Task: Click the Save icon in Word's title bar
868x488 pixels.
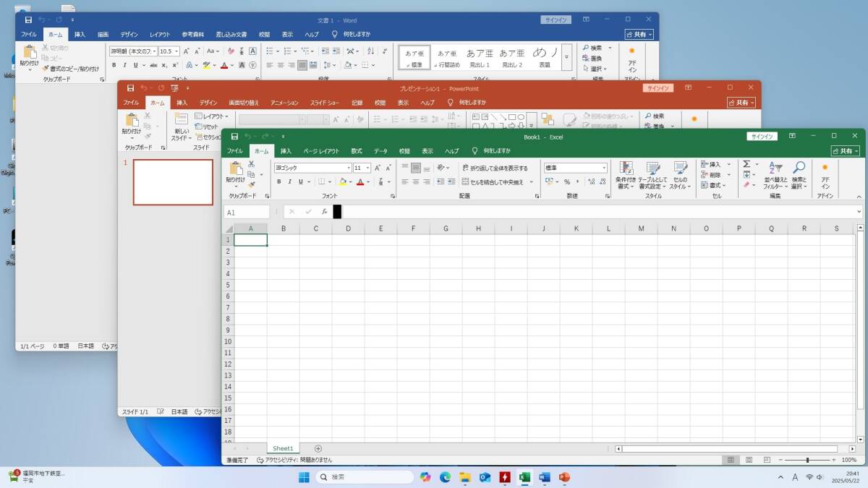Action: [28, 20]
